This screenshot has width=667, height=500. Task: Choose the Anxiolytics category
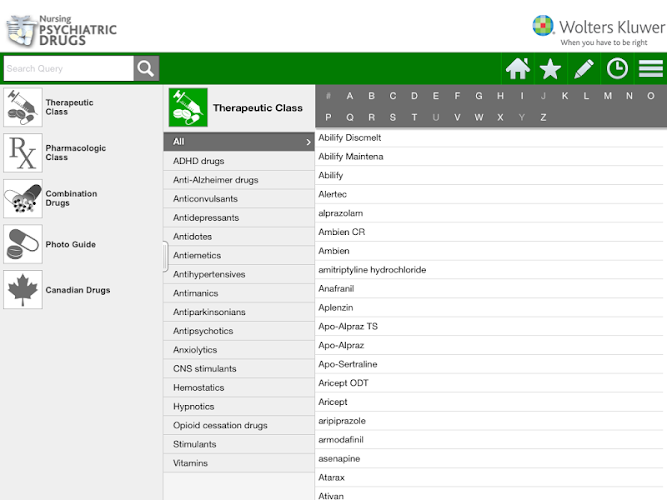point(239,349)
